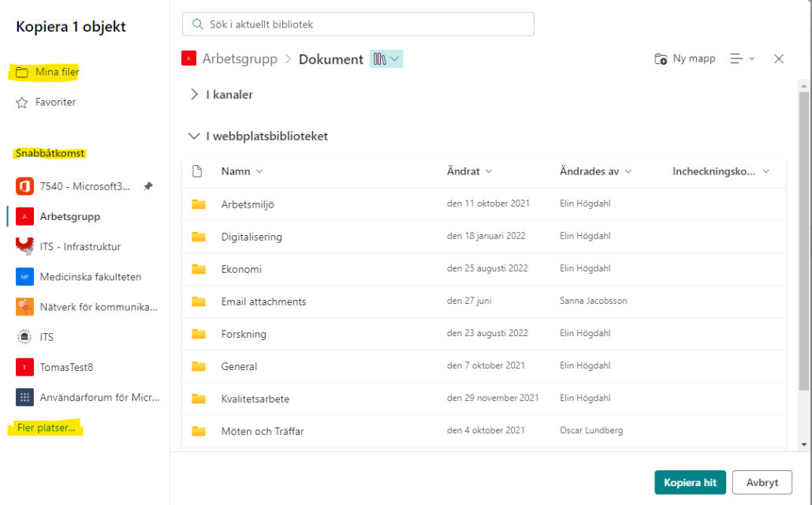Focus the Sök i aktuellt bibliotek field

point(358,24)
